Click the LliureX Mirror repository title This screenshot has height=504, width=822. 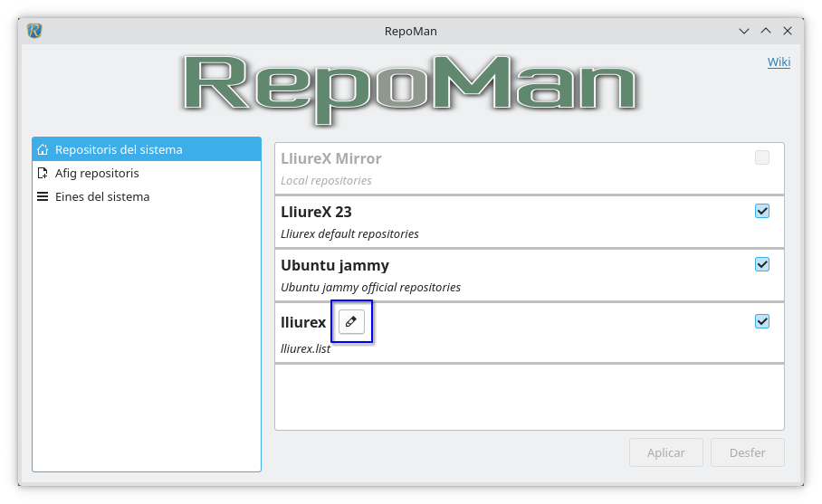(330, 158)
